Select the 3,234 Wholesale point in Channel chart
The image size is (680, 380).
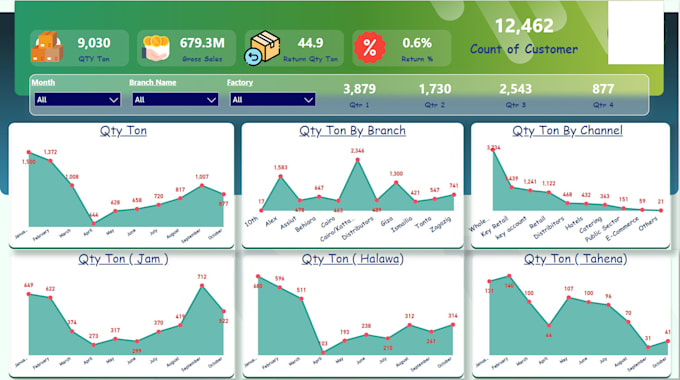coord(493,151)
